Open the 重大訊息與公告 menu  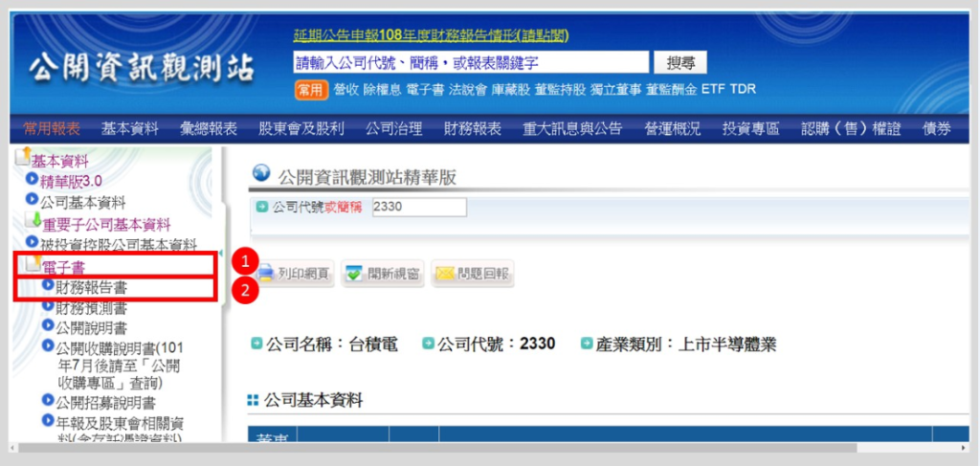572,129
